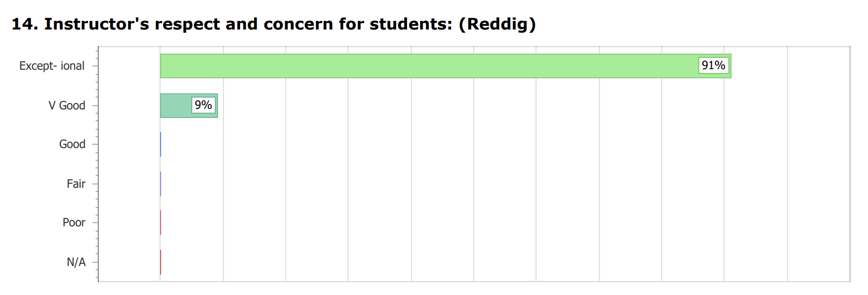Click the Fair axis label

76,184
